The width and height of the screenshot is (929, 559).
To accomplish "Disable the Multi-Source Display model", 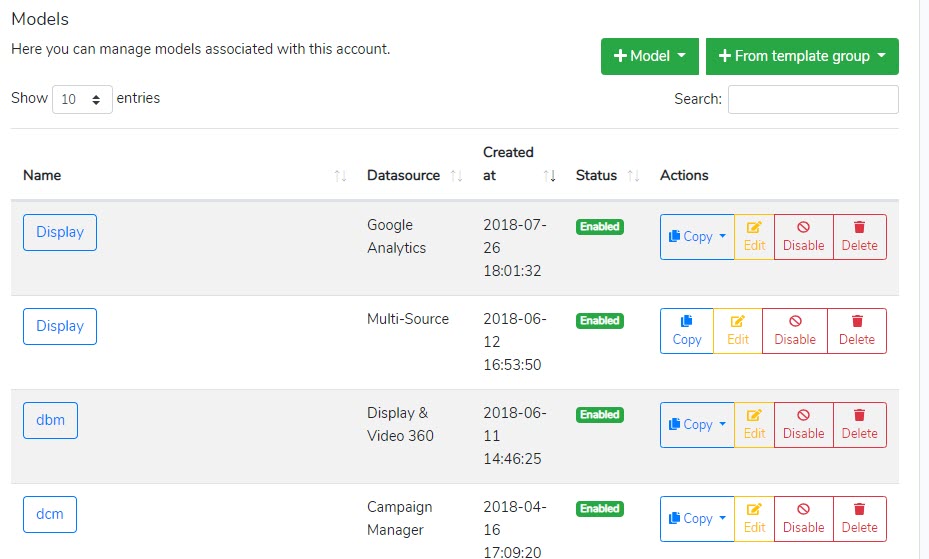I will tap(795, 331).
